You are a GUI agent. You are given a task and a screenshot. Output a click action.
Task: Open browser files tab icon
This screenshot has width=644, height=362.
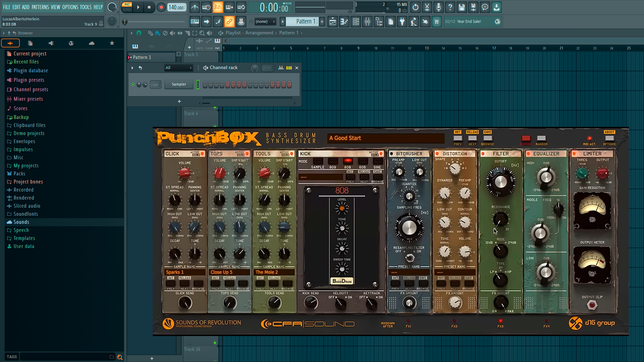click(x=30, y=43)
